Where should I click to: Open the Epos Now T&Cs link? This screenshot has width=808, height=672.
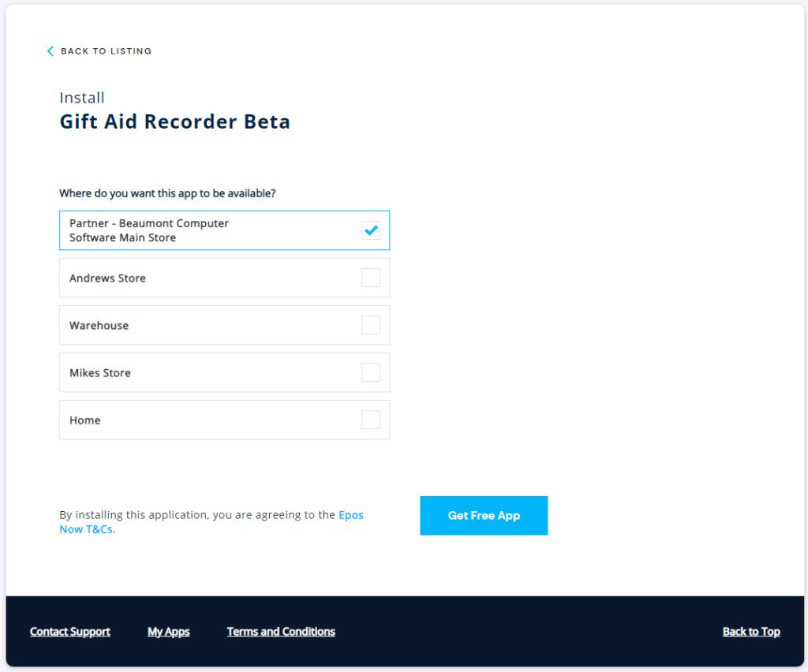[351, 515]
